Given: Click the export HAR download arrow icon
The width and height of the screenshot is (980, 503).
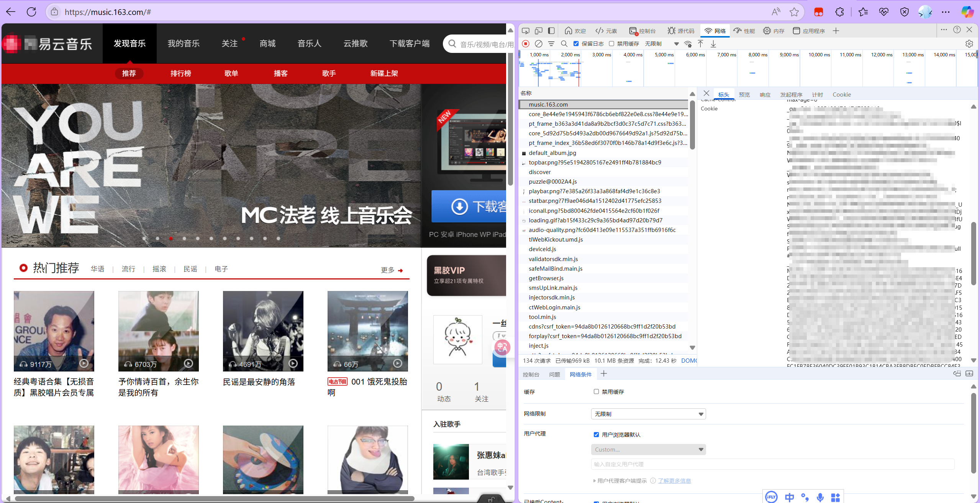Looking at the screenshot, I should (713, 44).
